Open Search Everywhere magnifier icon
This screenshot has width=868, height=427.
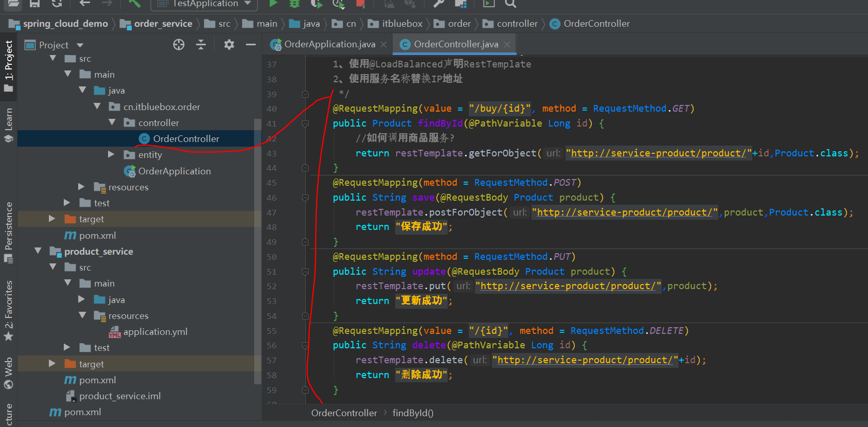(510, 4)
